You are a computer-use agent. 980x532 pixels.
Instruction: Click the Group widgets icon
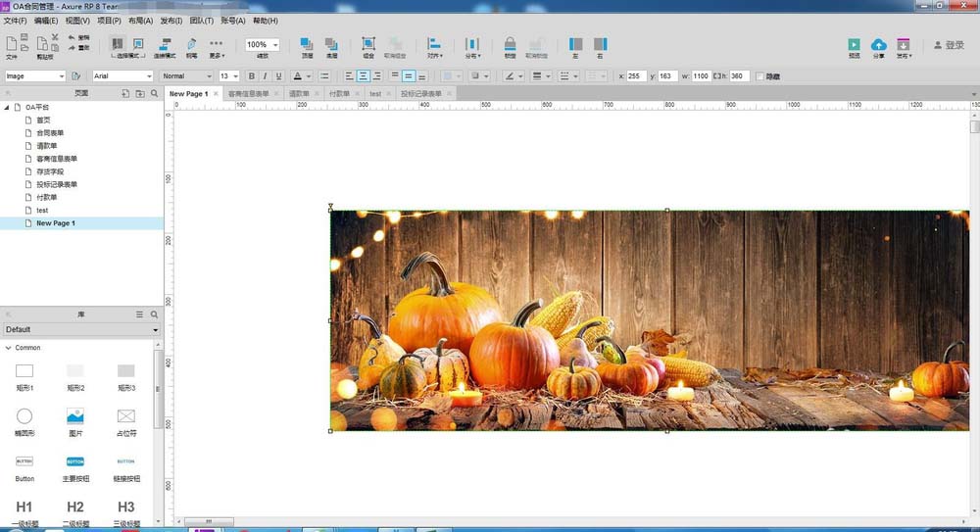click(x=368, y=44)
